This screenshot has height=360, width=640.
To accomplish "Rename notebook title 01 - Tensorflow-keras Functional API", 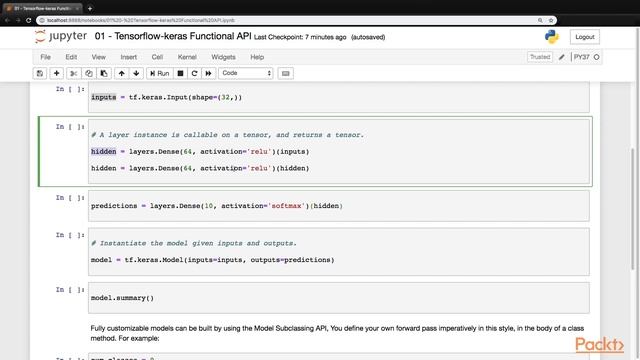I will [x=173, y=36].
